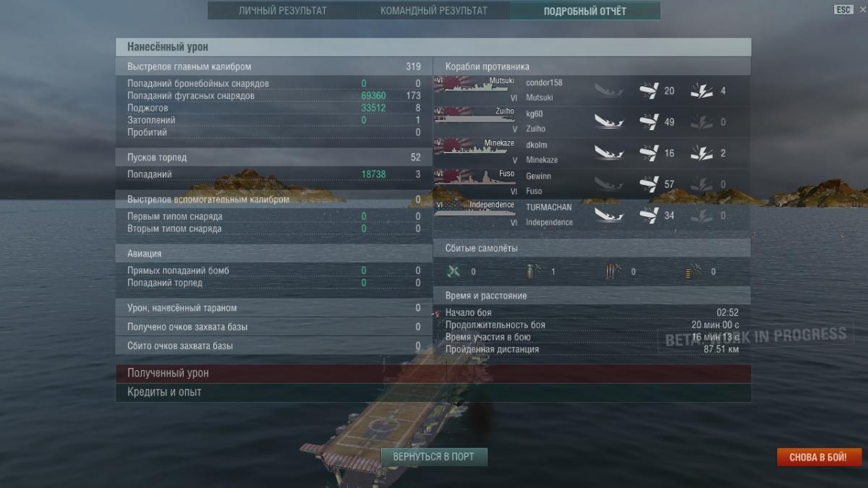Screen dimensions: 868x488
Task: Click the Fuso ship silhouette thumbnail
Action: pyautogui.click(x=475, y=178)
